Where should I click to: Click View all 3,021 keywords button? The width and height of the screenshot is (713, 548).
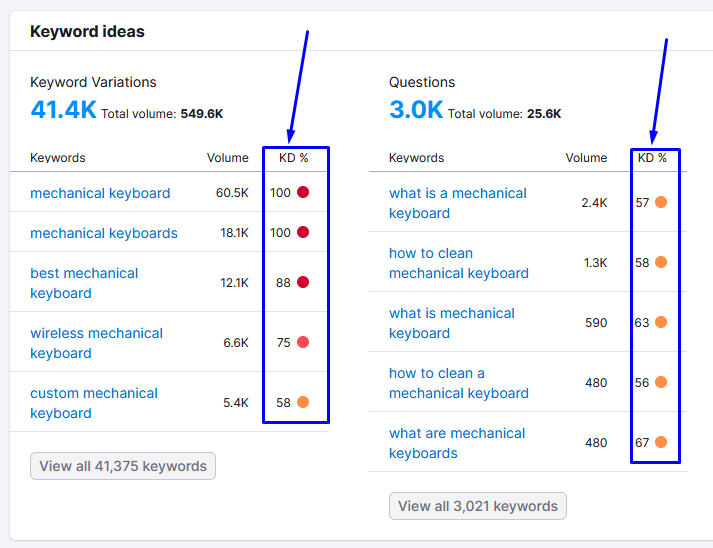tap(477, 506)
